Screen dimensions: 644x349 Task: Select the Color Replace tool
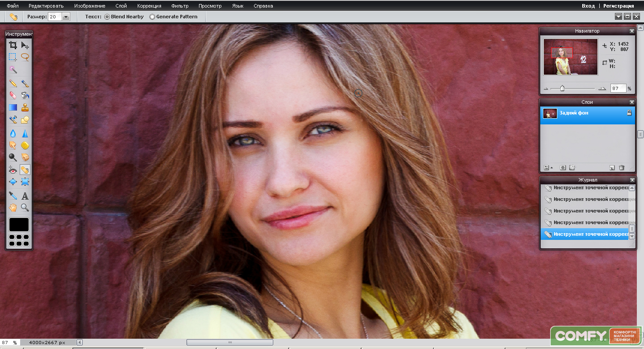point(13,120)
